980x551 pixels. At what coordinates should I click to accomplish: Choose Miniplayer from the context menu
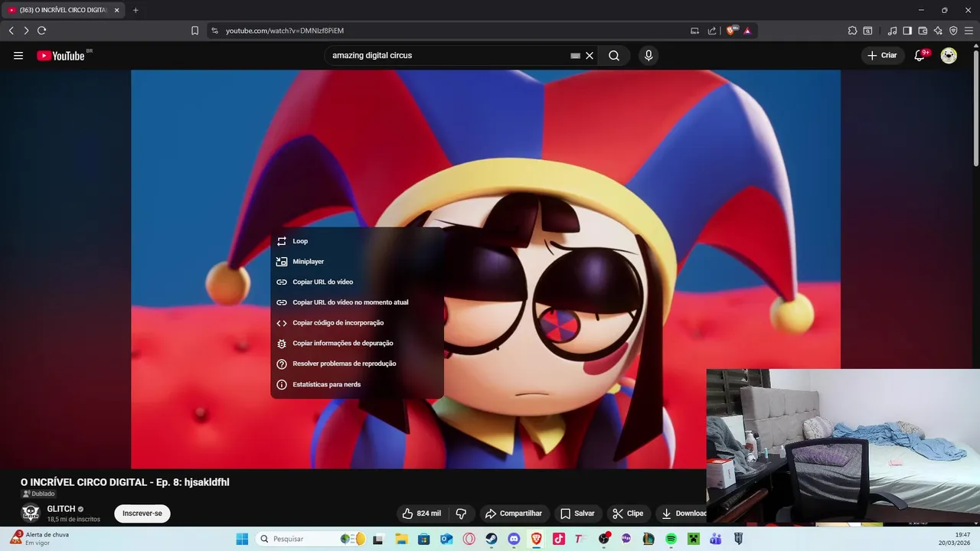pos(357,262)
